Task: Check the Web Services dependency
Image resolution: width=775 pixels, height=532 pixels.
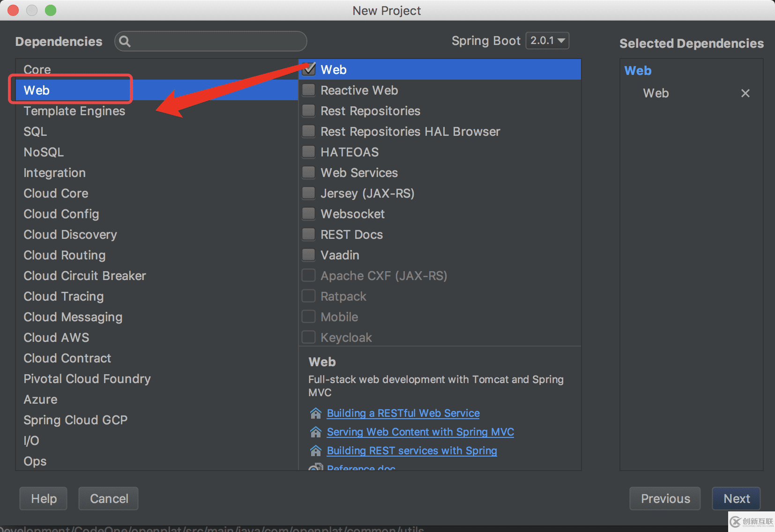Action: pos(309,172)
